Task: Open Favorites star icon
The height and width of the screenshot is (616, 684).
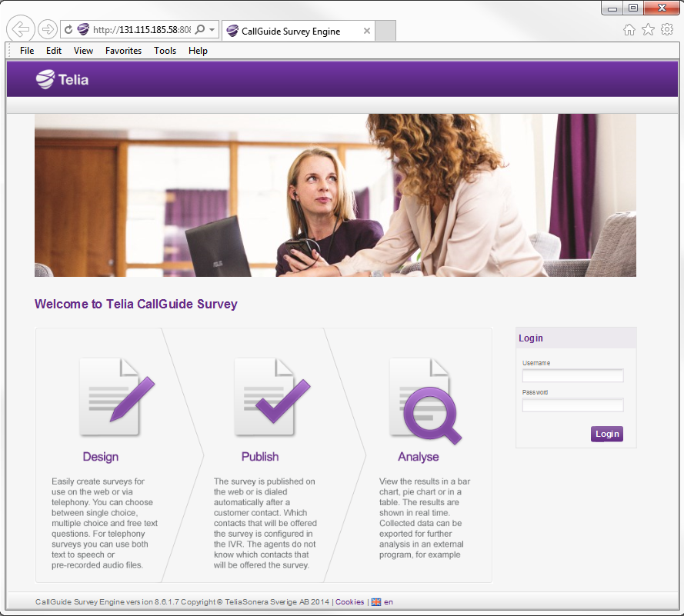Action: pyautogui.click(x=649, y=30)
